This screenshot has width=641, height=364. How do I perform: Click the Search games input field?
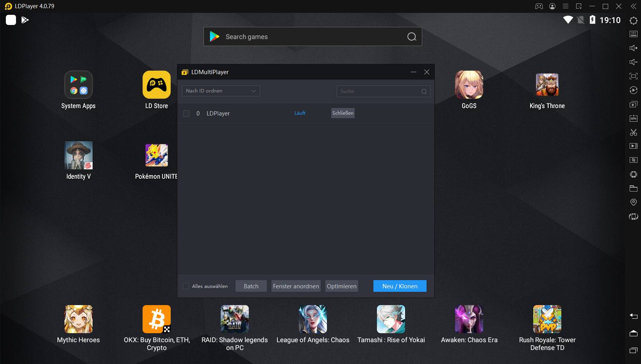313,37
